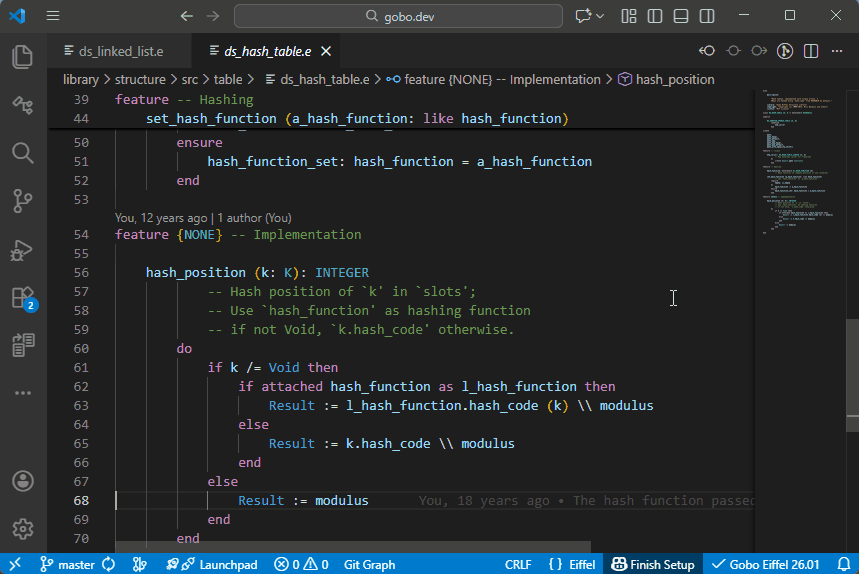Go back with the left arrow
859x574 pixels.
(187, 16)
